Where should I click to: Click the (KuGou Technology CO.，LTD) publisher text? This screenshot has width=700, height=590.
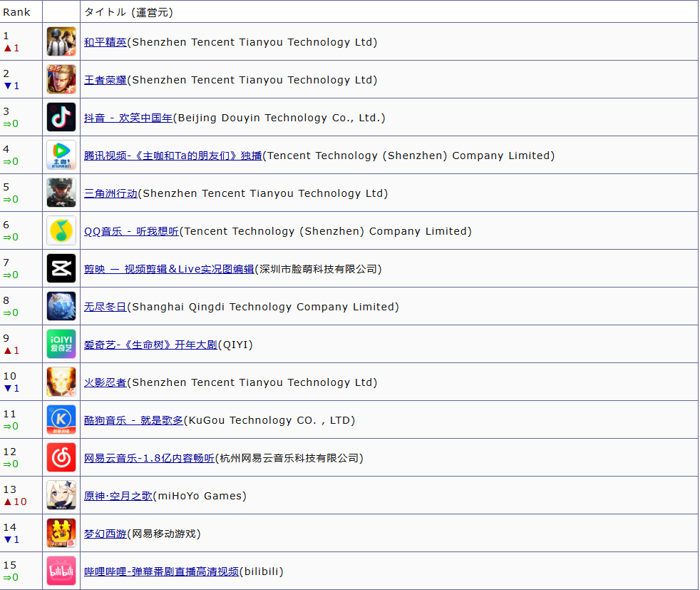click(269, 420)
